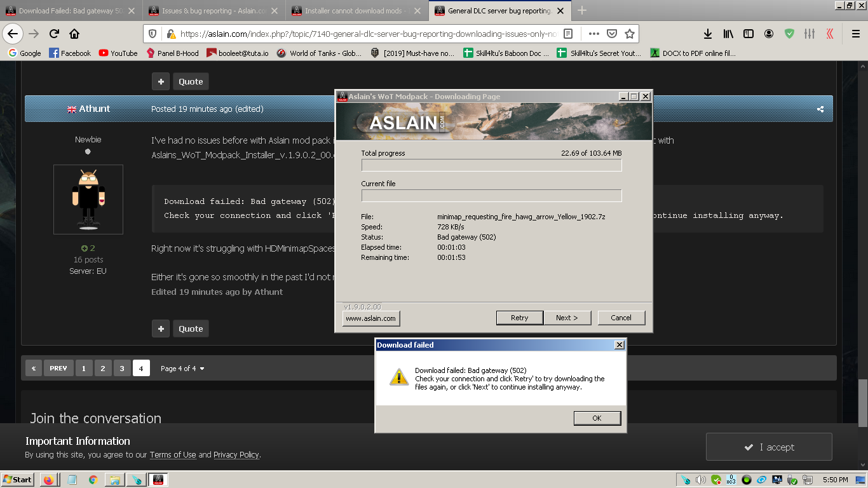This screenshot has height=488, width=868.
Task: Click the Total progress bar
Action: (491, 165)
